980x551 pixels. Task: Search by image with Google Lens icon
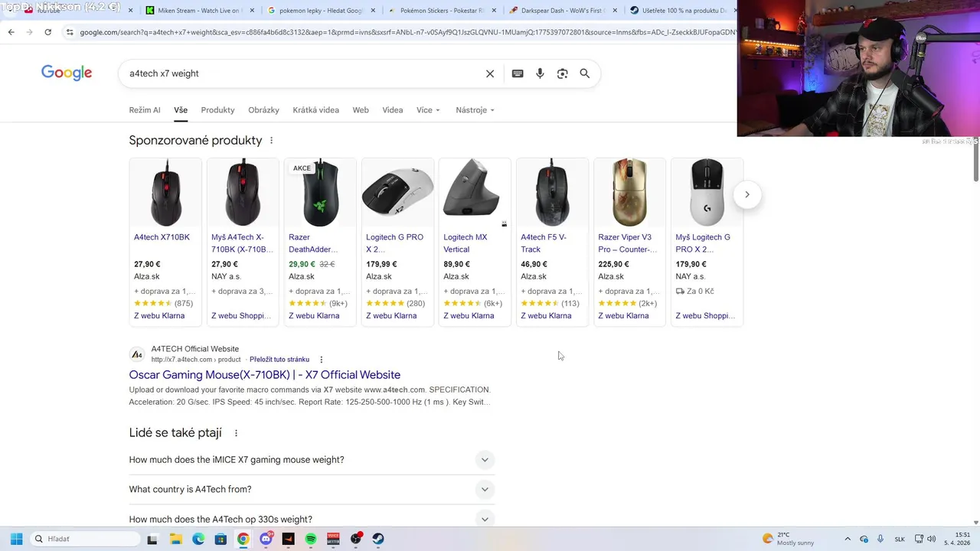pyautogui.click(x=562, y=73)
